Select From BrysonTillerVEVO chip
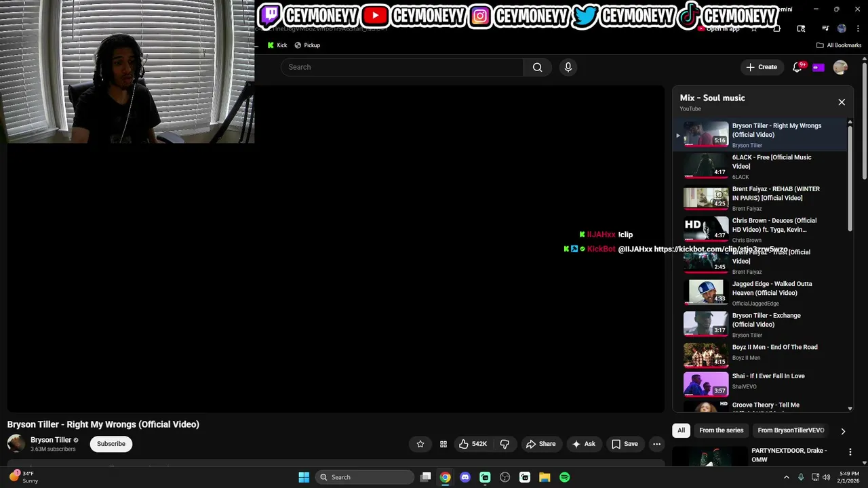This screenshot has height=488, width=868. tap(791, 430)
